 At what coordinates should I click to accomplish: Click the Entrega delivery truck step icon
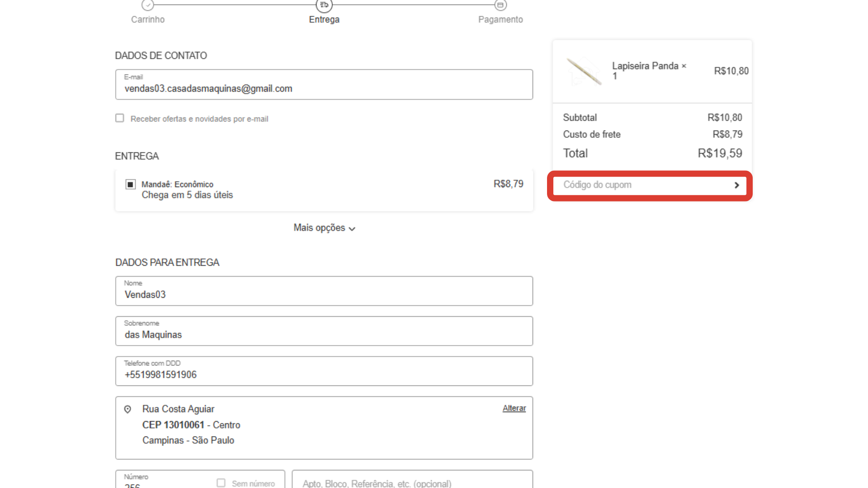(x=324, y=5)
